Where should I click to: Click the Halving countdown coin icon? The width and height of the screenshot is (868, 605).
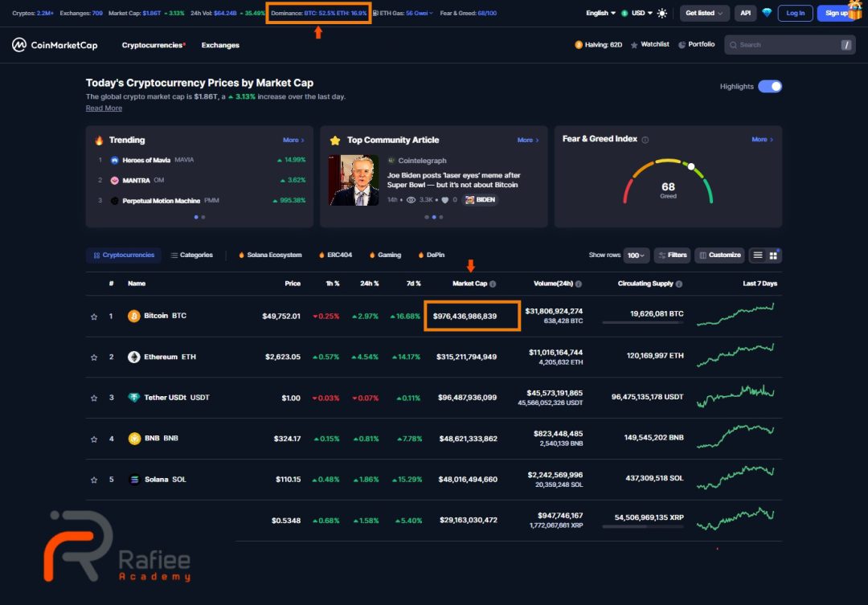coord(579,45)
